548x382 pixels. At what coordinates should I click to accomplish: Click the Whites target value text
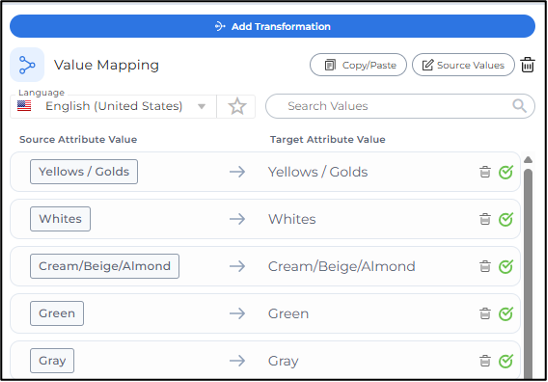click(292, 219)
